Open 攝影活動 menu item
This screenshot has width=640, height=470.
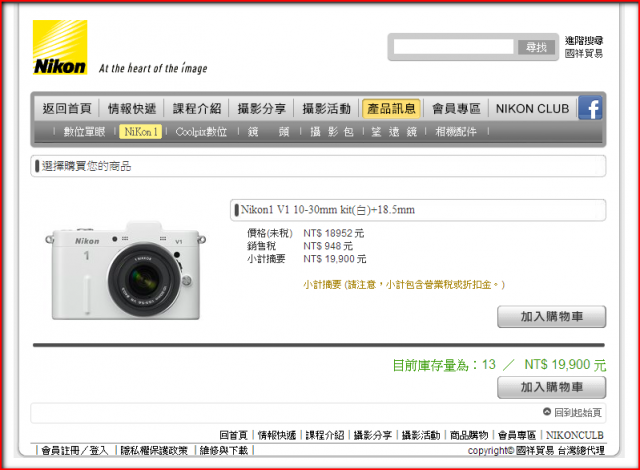pyautogui.click(x=327, y=109)
